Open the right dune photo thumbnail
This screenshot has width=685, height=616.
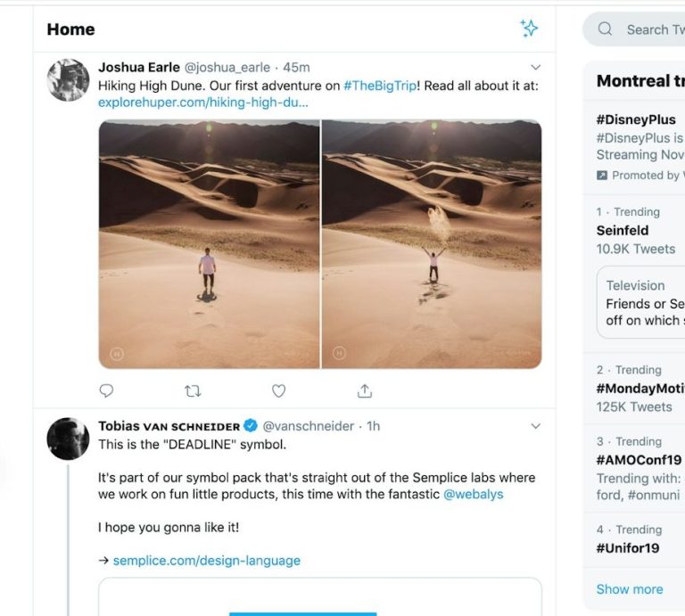click(x=432, y=244)
